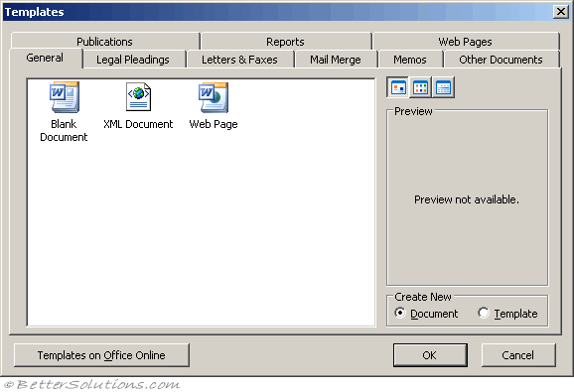574x392 pixels.
Task: Switch to Details view button
Action: pyautogui.click(x=443, y=87)
